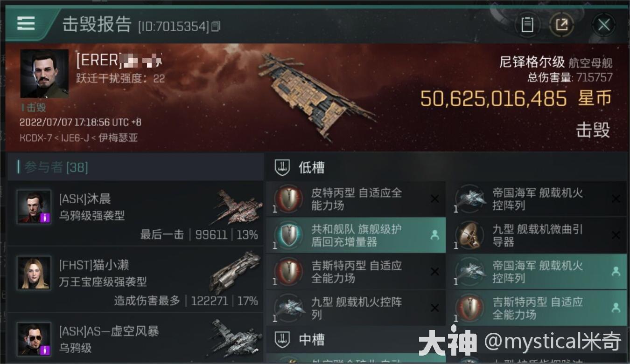
Task: Select the [ASK]AS—虚空风暴 pilot portrait
Action: pyautogui.click(x=34, y=339)
